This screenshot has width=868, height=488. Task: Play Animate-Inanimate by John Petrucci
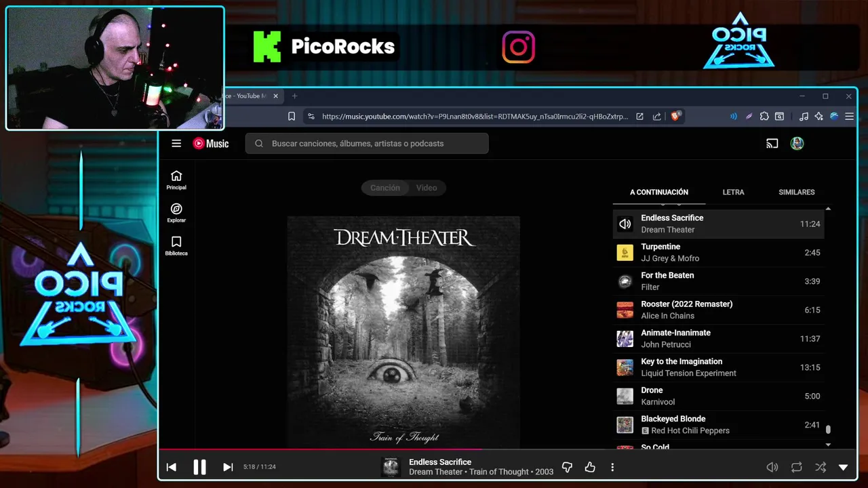click(719, 338)
